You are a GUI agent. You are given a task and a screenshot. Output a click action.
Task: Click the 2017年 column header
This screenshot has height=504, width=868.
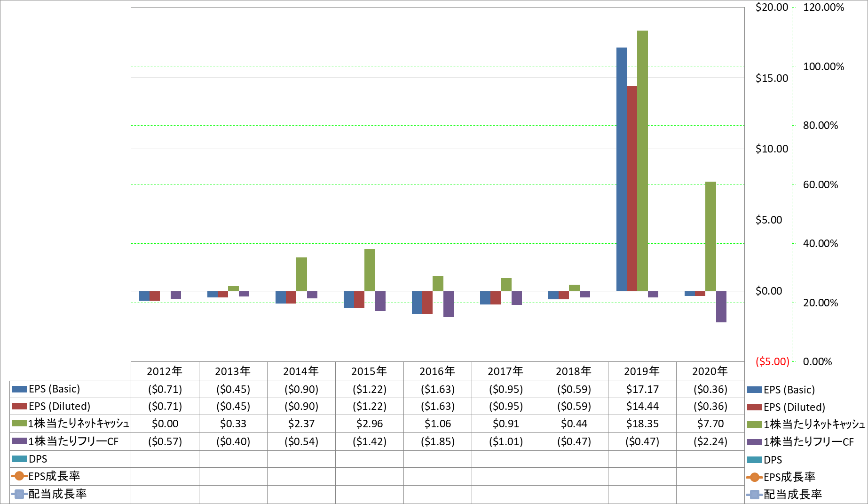pyautogui.click(x=505, y=371)
